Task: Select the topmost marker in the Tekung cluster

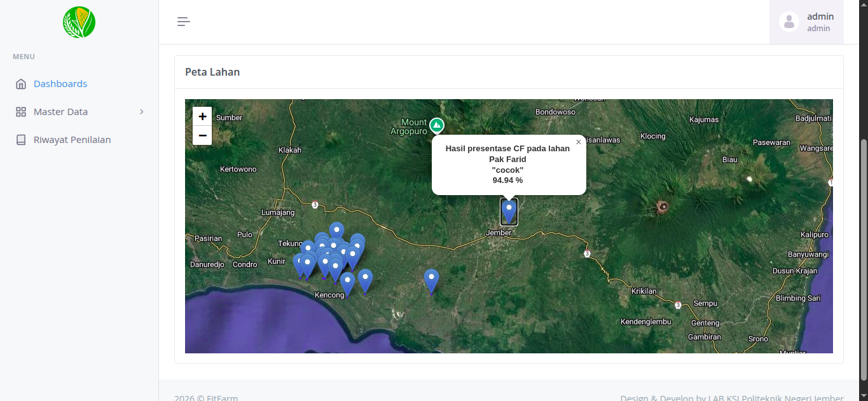Action: tap(336, 231)
